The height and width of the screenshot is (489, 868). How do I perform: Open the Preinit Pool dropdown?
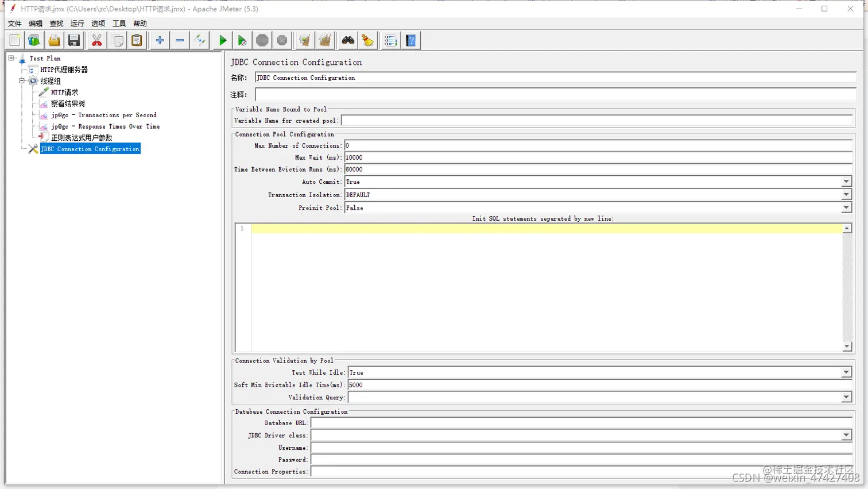pyautogui.click(x=846, y=207)
